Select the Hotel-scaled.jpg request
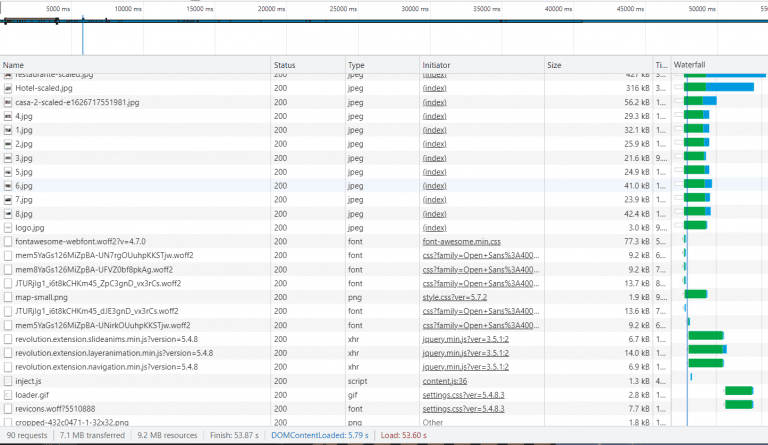Image resolution: width=768 pixels, height=445 pixels. tap(44, 89)
